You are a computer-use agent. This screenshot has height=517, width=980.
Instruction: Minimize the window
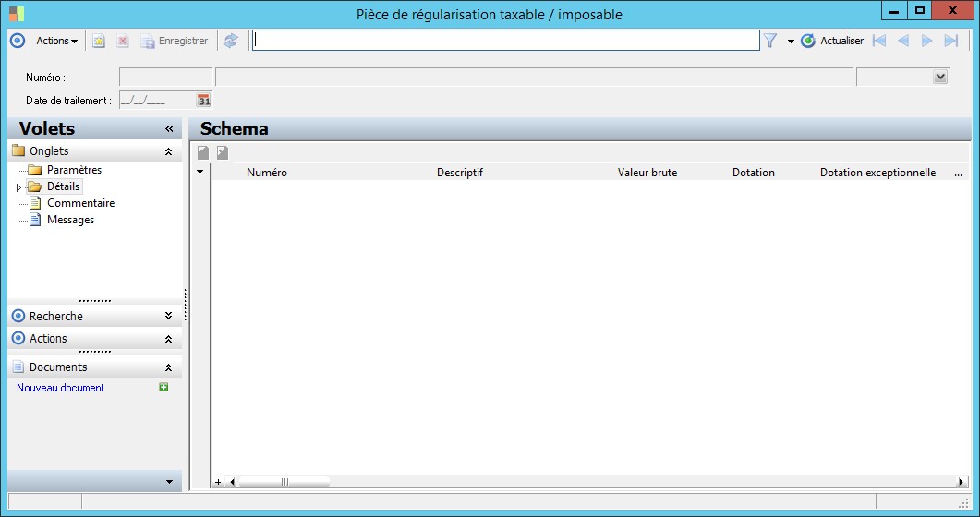(x=894, y=10)
